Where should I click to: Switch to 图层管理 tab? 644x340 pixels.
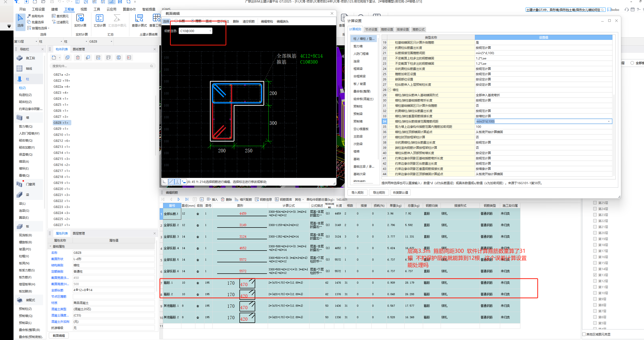[x=79, y=233]
